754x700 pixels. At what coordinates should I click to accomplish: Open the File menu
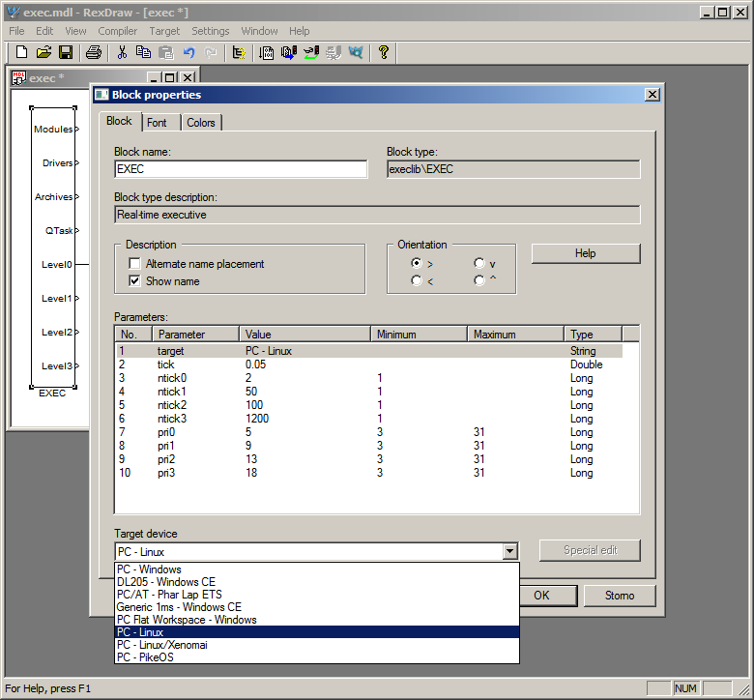16,31
